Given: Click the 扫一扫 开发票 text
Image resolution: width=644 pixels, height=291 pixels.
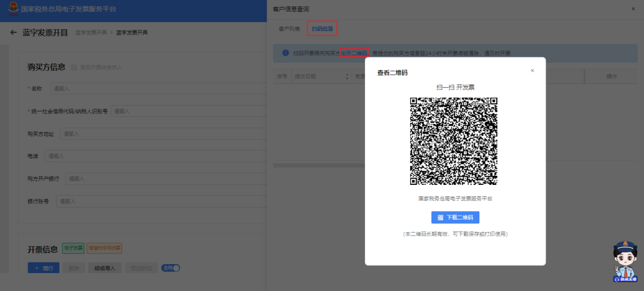Looking at the screenshot, I should pyautogui.click(x=456, y=87).
